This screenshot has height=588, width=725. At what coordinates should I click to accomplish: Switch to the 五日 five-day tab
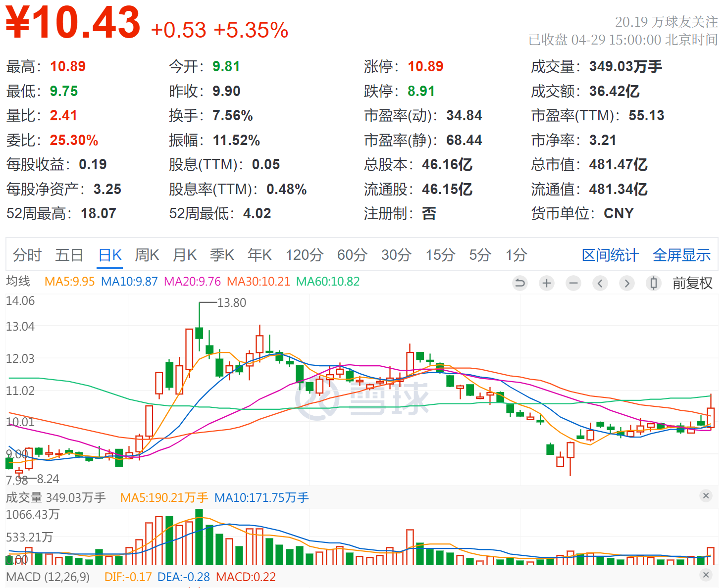(69, 255)
